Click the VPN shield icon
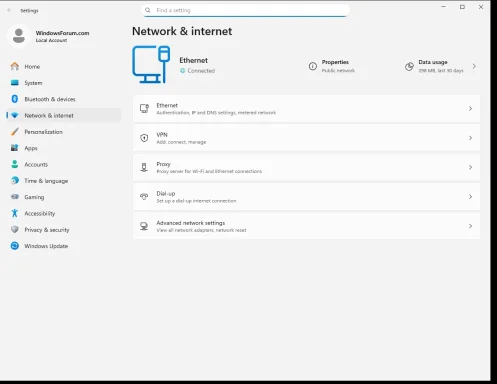The width and height of the screenshot is (497, 384). pos(144,138)
